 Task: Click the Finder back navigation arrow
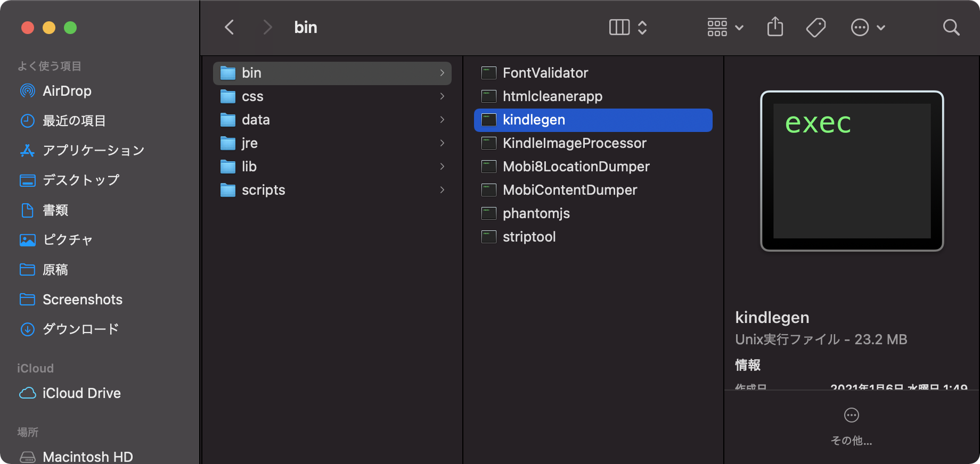pyautogui.click(x=230, y=27)
